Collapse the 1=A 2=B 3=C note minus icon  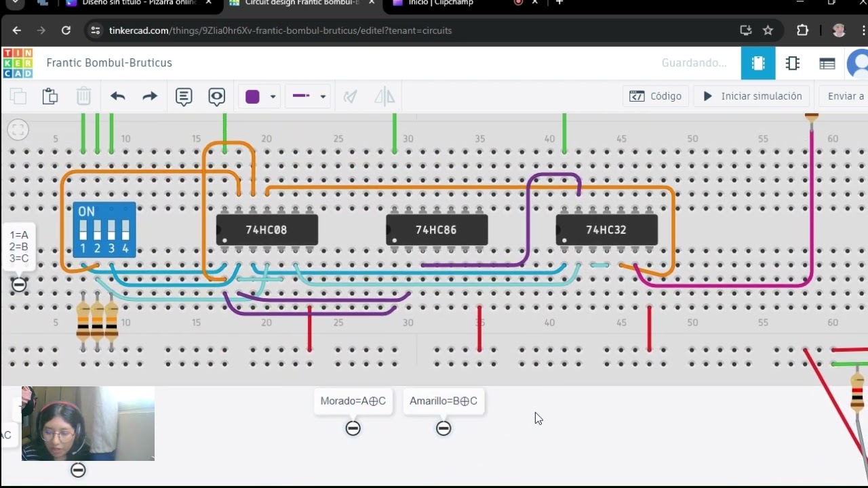click(x=19, y=285)
